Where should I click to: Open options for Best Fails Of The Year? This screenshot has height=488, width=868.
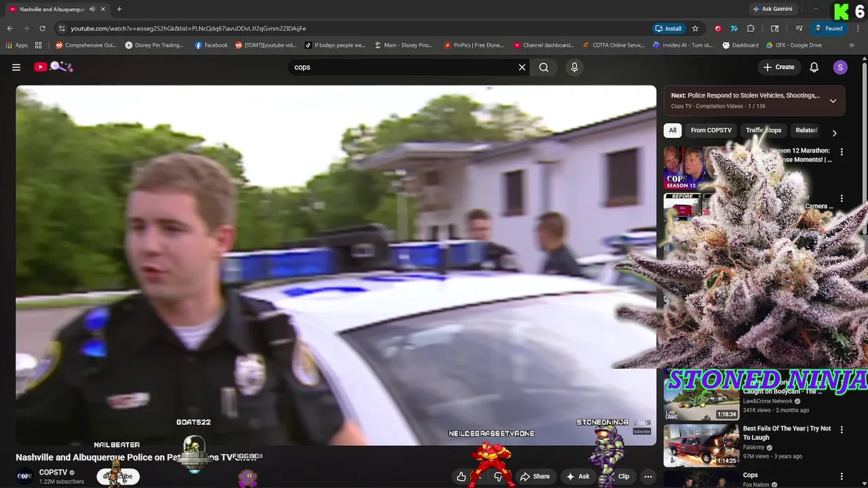pos(842,430)
